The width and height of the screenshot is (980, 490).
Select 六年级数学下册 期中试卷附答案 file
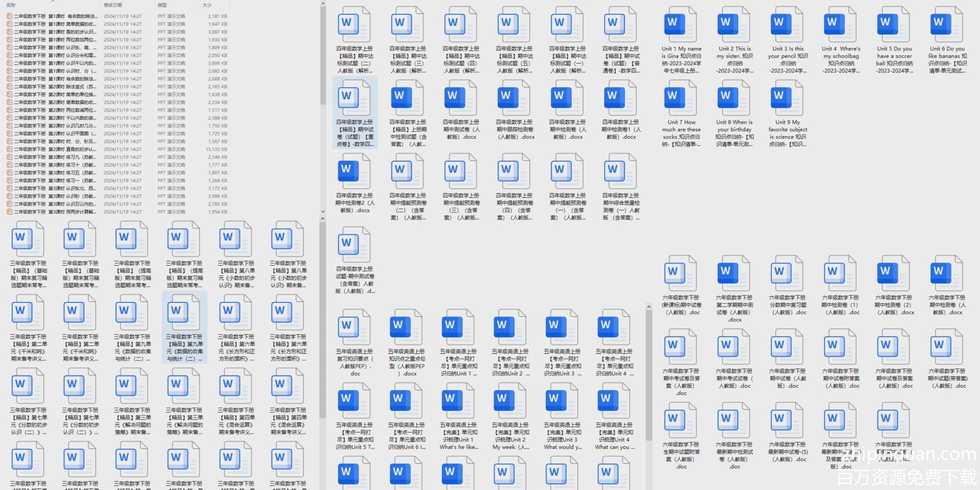click(841, 359)
